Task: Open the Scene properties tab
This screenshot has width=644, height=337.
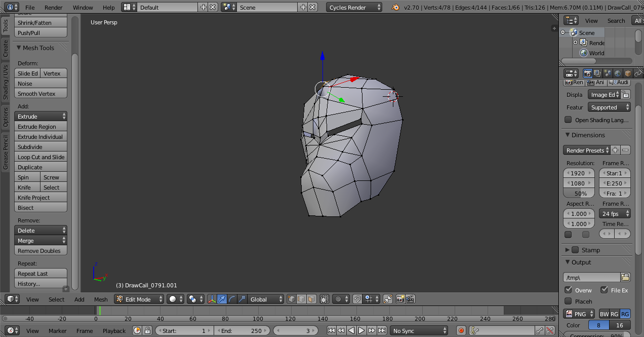Action: (608, 73)
